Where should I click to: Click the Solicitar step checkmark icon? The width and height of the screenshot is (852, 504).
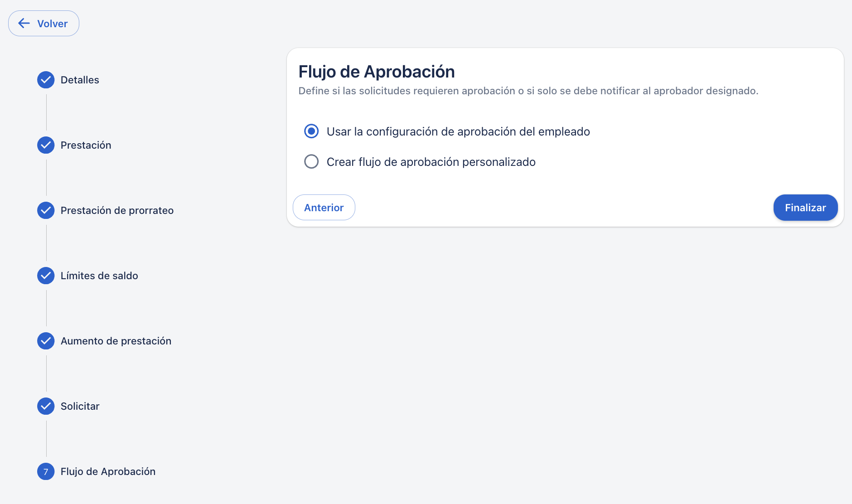pos(46,406)
